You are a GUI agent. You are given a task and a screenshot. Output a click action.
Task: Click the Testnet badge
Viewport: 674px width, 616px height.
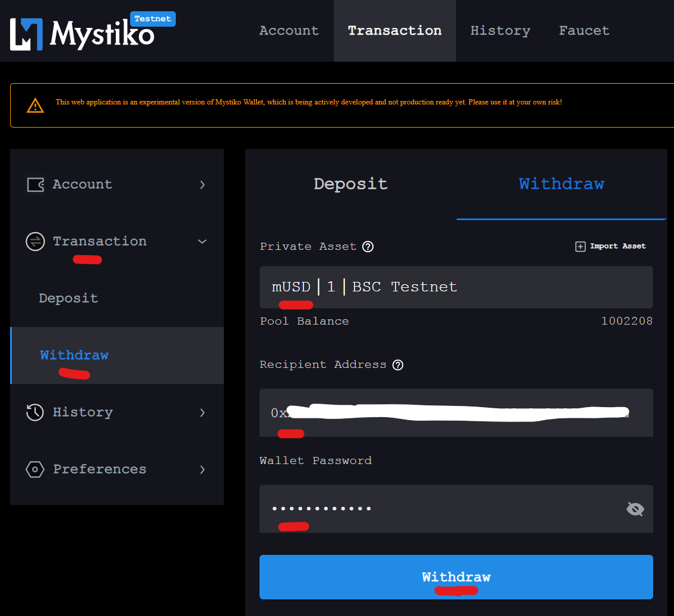[x=153, y=19]
